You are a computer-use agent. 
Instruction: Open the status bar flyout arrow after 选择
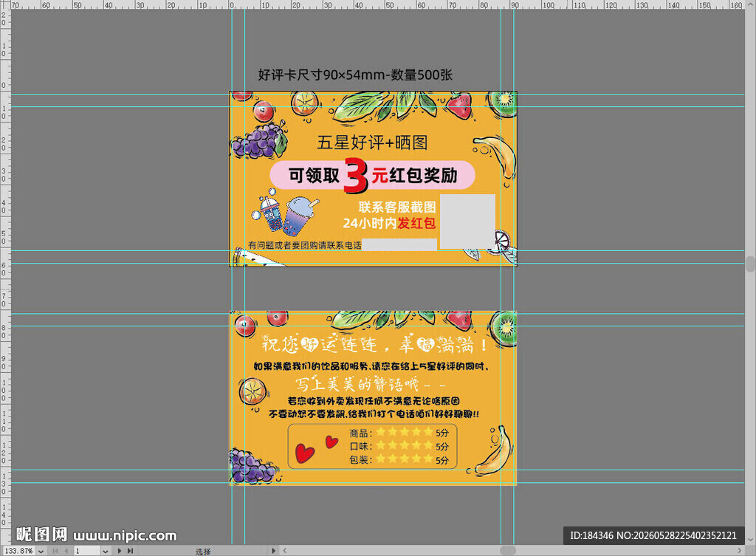273,551
